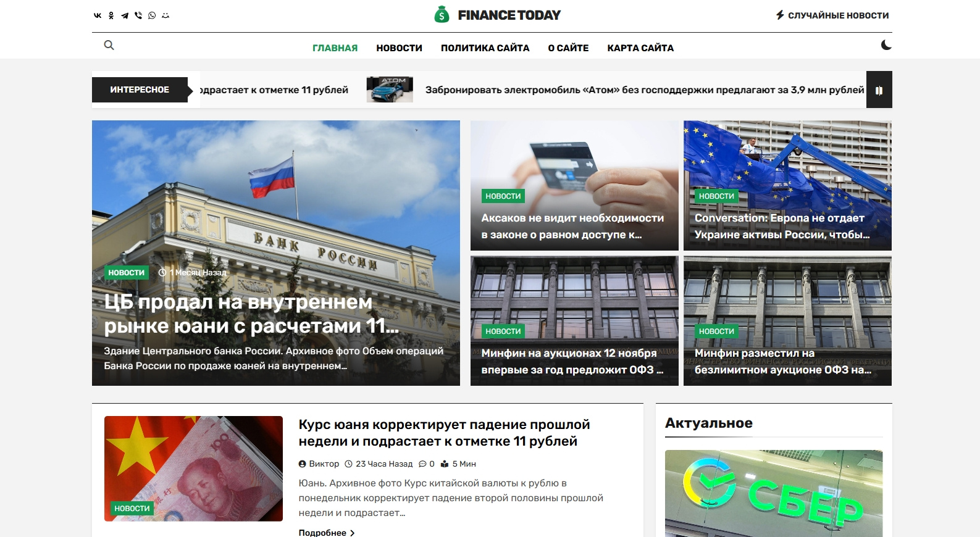
Task: Toggle dark mode with the moon icon
Action: pyautogui.click(x=886, y=45)
